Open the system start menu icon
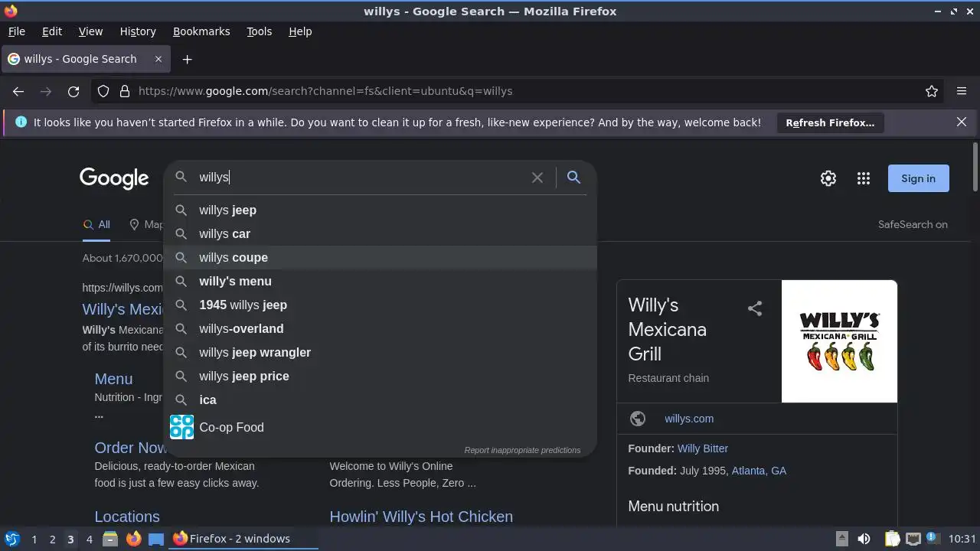The image size is (980, 551). [x=12, y=539]
